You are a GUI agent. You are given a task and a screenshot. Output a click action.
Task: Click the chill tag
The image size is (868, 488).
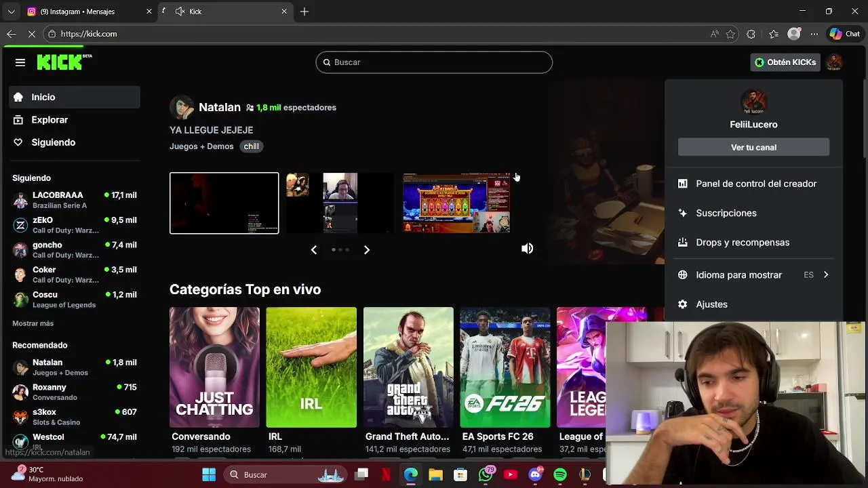251,146
